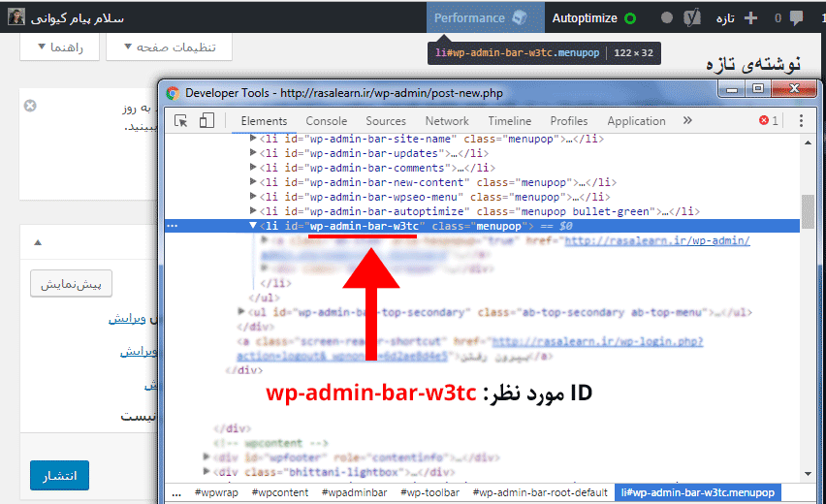The width and height of the screenshot is (826, 504).
Task: Expand the bhittani-lightbox div node
Action: pos(206,471)
